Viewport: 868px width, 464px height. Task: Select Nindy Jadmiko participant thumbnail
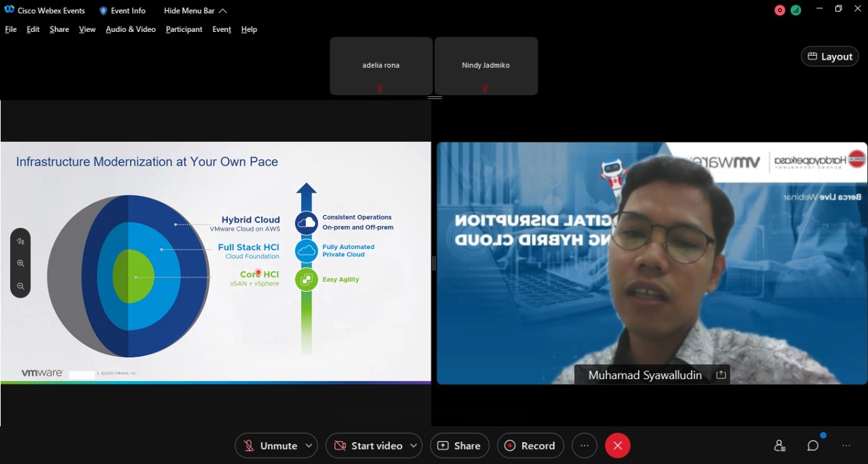tap(486, 66)
